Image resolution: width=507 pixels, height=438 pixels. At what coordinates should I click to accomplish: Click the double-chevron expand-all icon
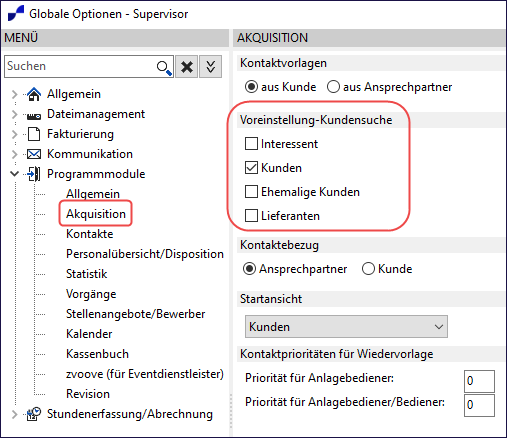click(210, 67)
